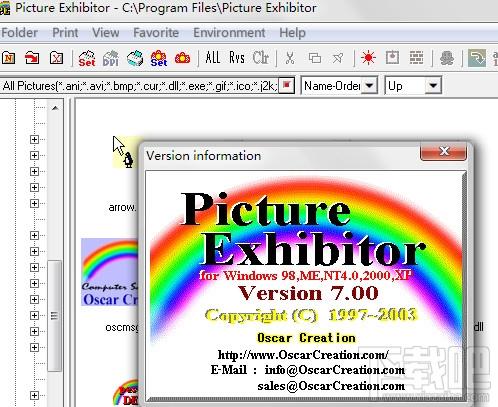Image resolution: width=498 pixels, height=407 pixels.
Task: Click the copy icon in toolbar
Action: click(315, 58)
